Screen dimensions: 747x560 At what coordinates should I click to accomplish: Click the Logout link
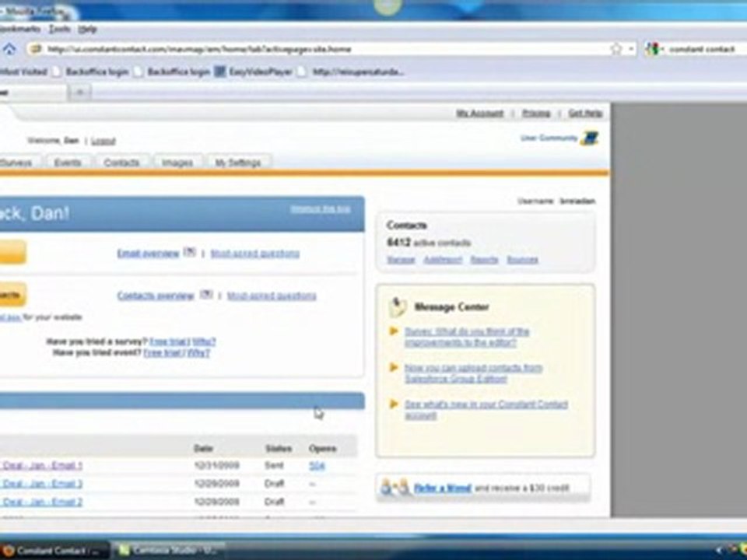coord(103,141)
